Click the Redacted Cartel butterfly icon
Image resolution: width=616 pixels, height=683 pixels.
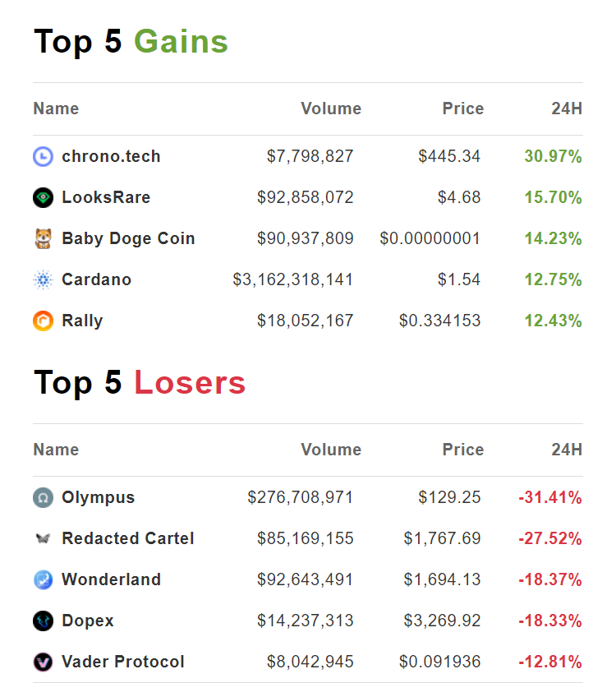[x=43, y=539]
